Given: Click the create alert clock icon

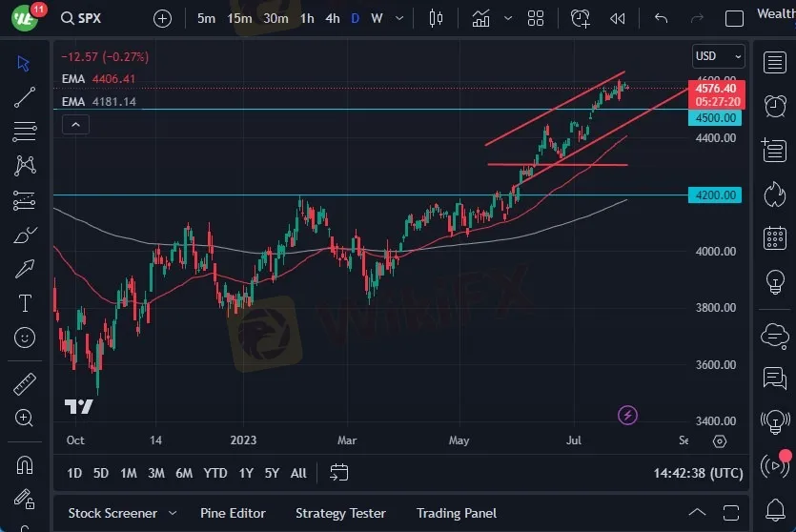Looking at the screenshot, I should click(x=581, y=18).
